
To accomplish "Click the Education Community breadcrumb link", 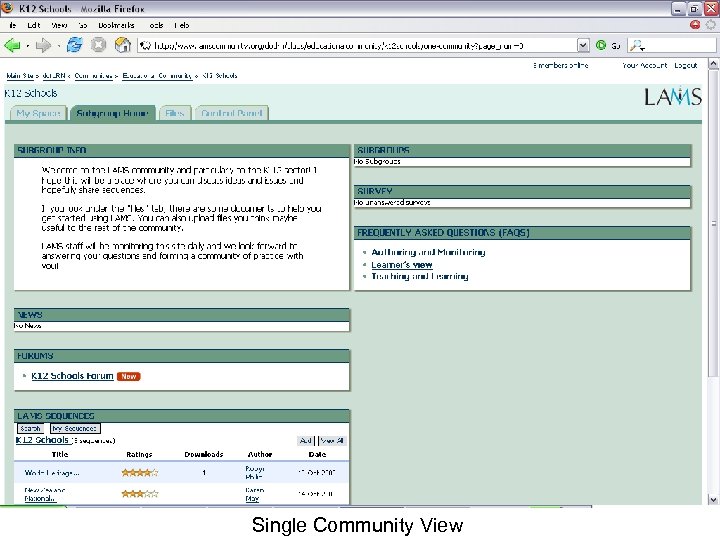I will tap(157, 76).
